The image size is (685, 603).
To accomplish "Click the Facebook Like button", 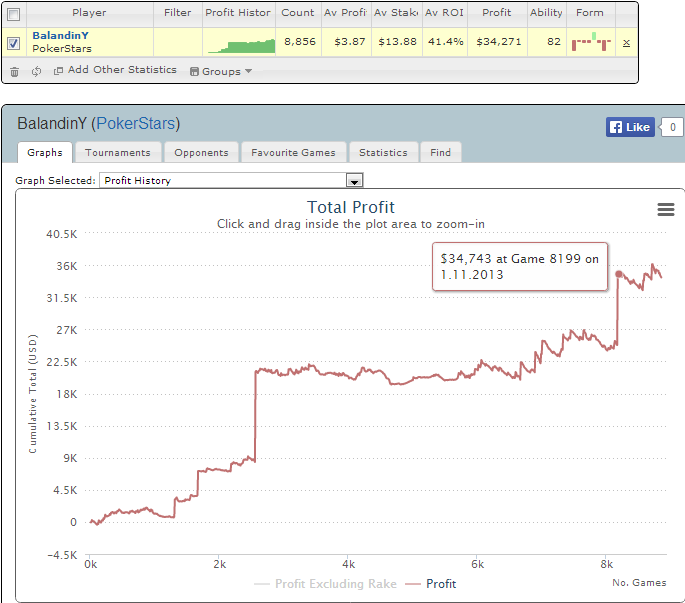I will (x=630, y=127).
